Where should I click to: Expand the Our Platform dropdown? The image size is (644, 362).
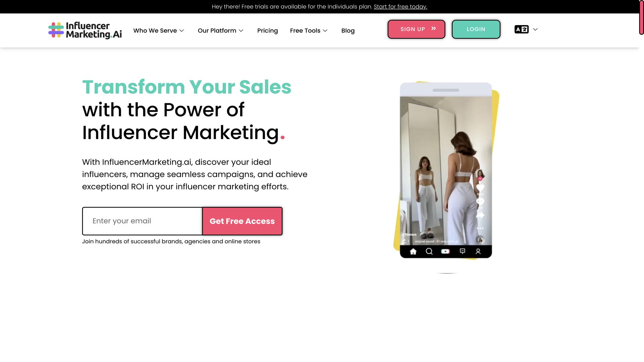[221, 31]
